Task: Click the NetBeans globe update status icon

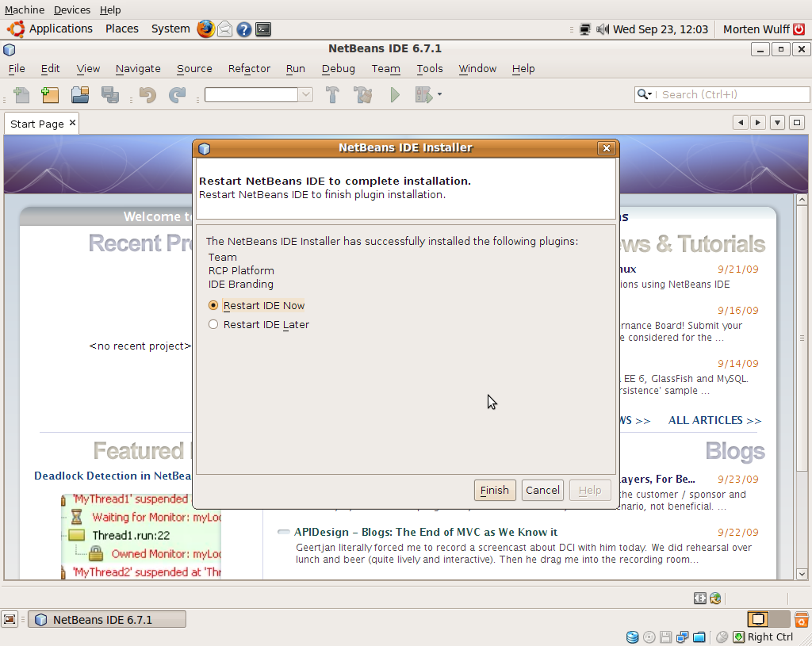Action: click(716, 598)
